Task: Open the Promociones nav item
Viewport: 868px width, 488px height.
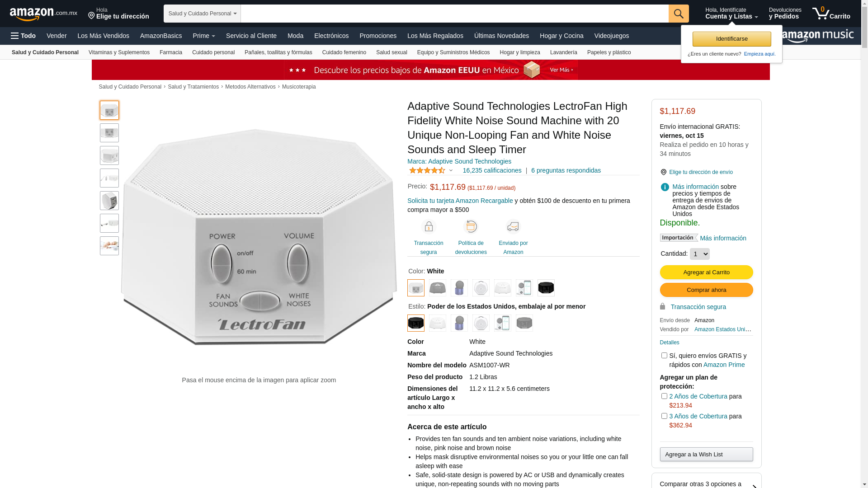Action: click(x=378, y=36)
